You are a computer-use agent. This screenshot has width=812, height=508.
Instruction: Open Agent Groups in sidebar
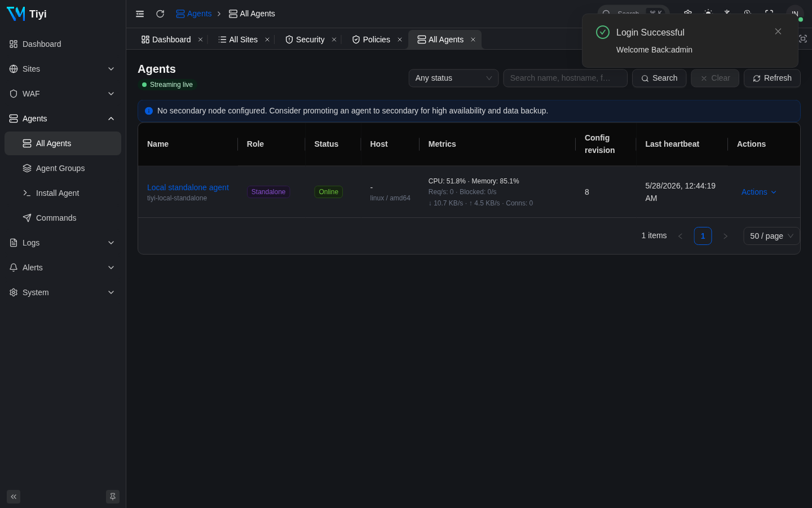(x=63, y=168)
